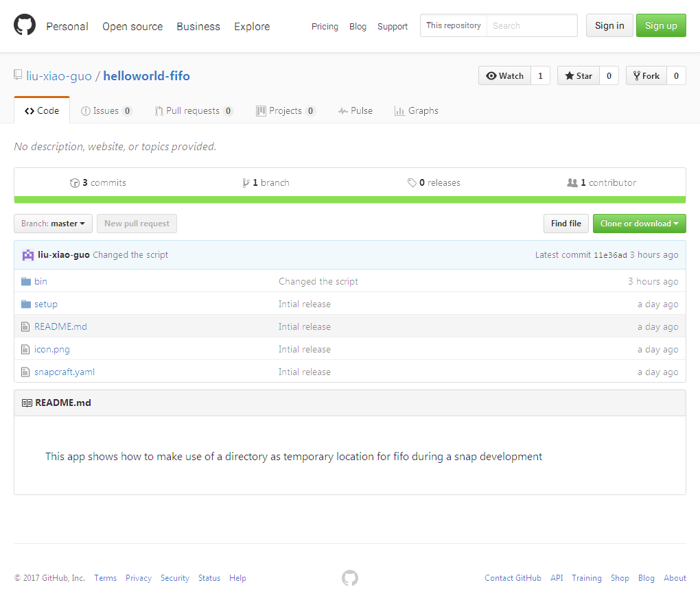Click Explore in the top navigation

(253, 26)
